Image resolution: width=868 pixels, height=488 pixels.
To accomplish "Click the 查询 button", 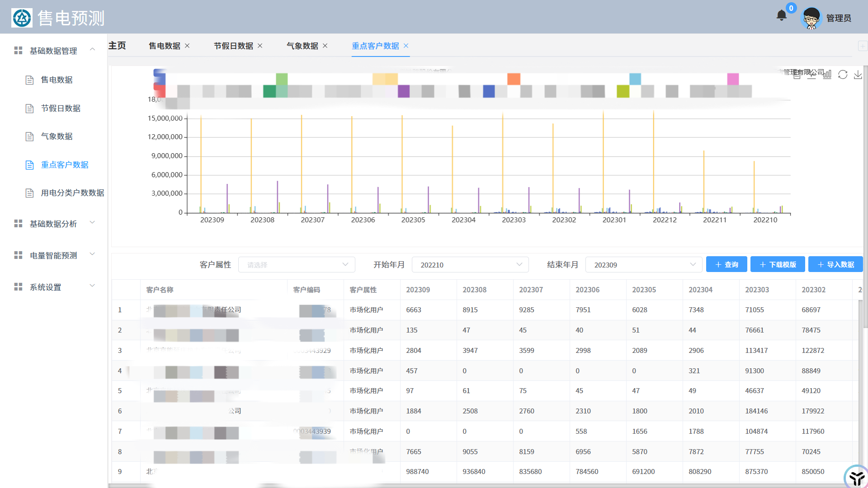I will click(x=726, y=265).
